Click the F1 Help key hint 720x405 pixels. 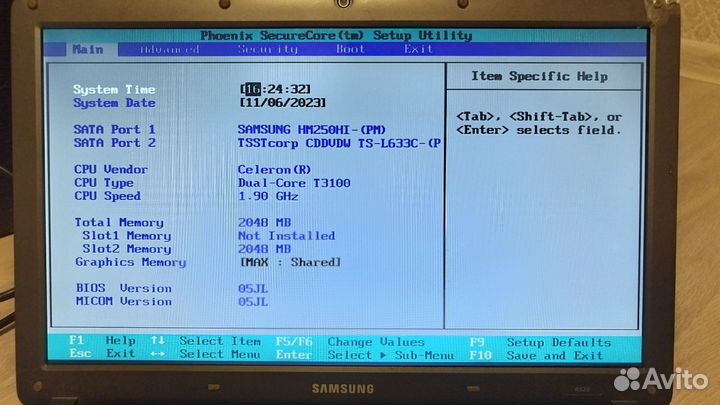pos(102,340)
